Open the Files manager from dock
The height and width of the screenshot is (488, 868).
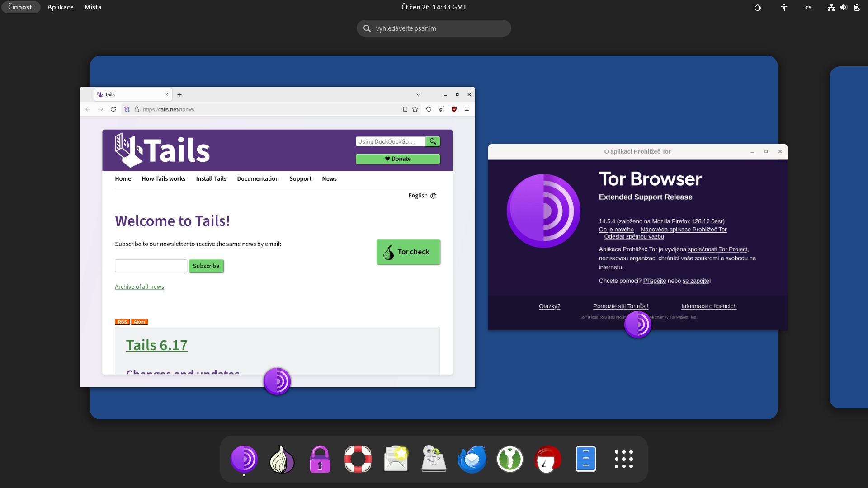pos(586,459)
